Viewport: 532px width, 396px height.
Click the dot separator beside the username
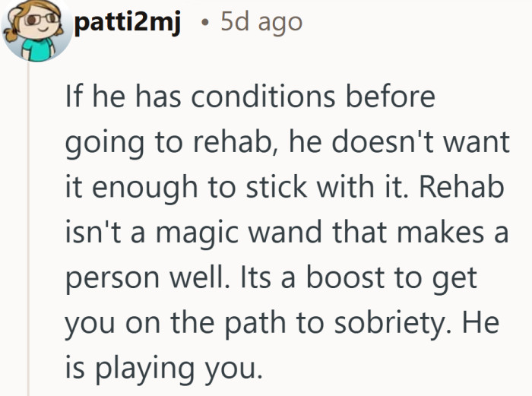pyautogui.click(x=204, y=23)
